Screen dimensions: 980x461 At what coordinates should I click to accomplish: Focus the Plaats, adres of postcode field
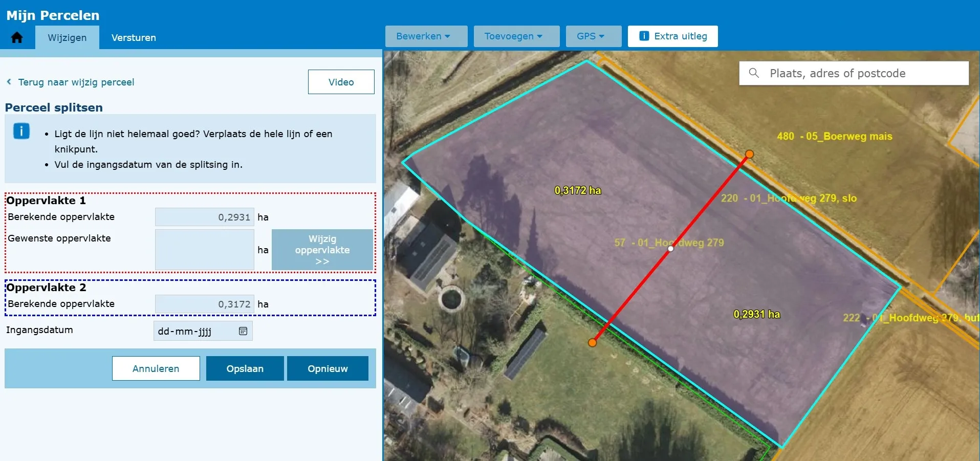854,73
